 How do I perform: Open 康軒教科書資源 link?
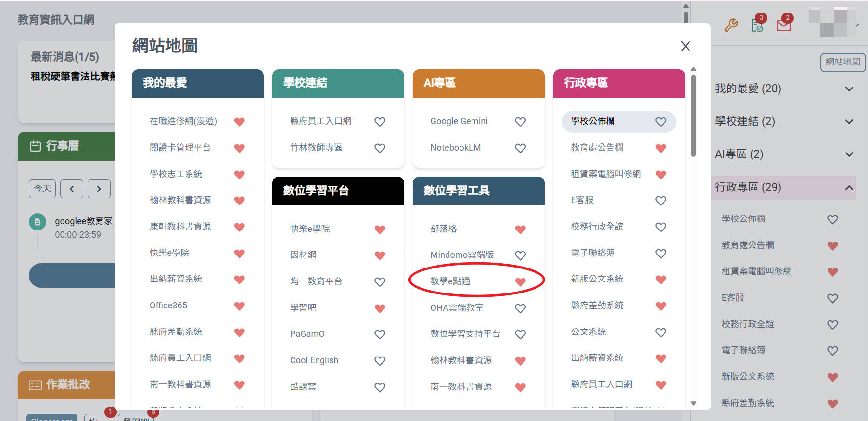[x=180, y=227]
